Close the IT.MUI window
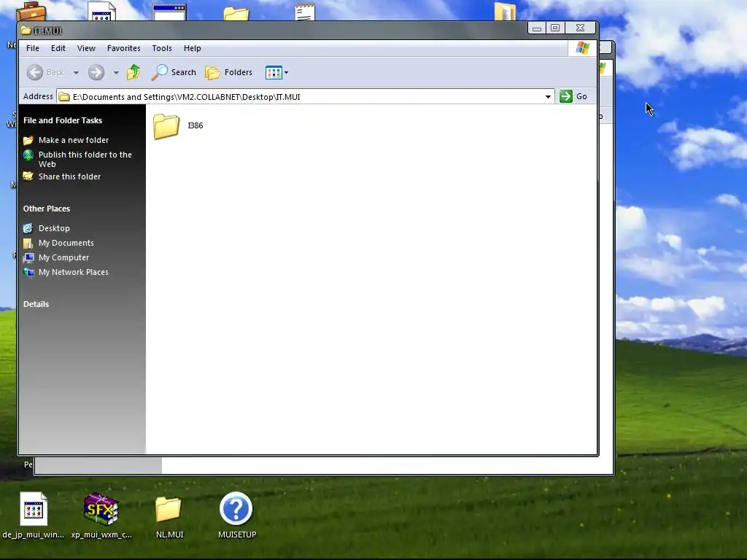Image resolution: width=747 pixels, height=560 pixels. pos(580,28)
